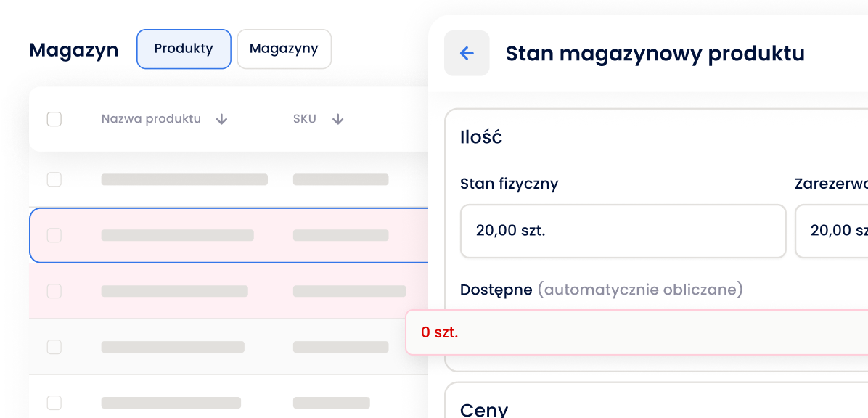The width and height of the screenshot is (868, 418).
Task: Sort by Nazwa produktu arrow icon
Action: coord(221,119)
